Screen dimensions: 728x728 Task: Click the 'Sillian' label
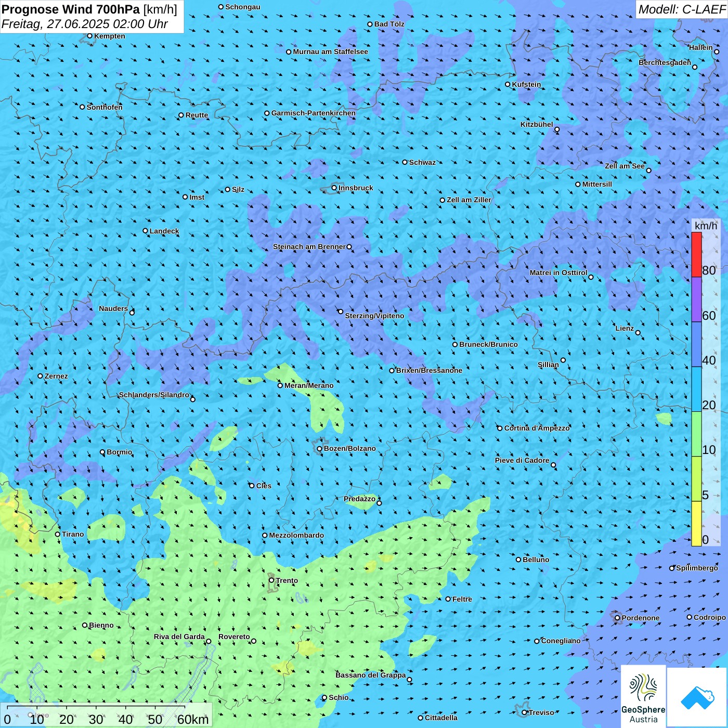click(x=548, y=365)
